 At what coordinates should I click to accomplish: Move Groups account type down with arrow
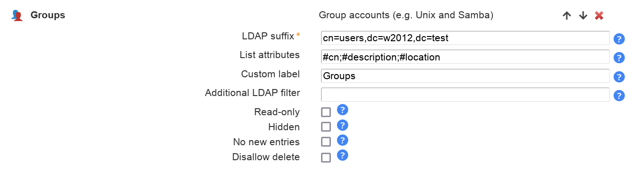tap(583, 15)
